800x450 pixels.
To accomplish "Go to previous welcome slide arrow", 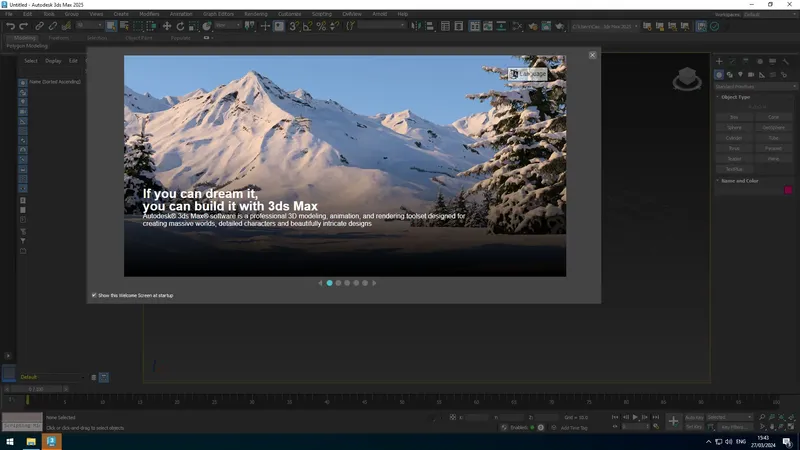I will click(320, 283).
